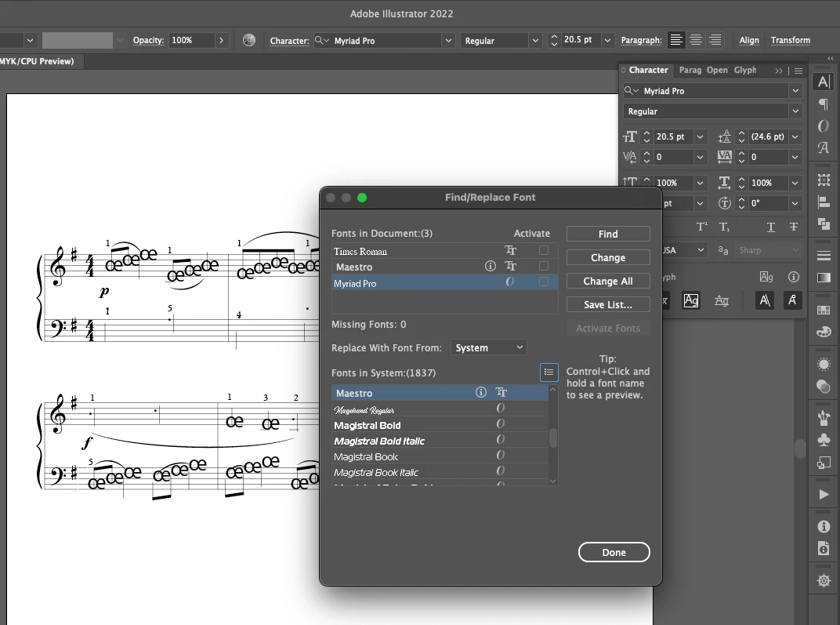
Task: Toggle Underline in Character panel
Action: (x=771, y=227)
